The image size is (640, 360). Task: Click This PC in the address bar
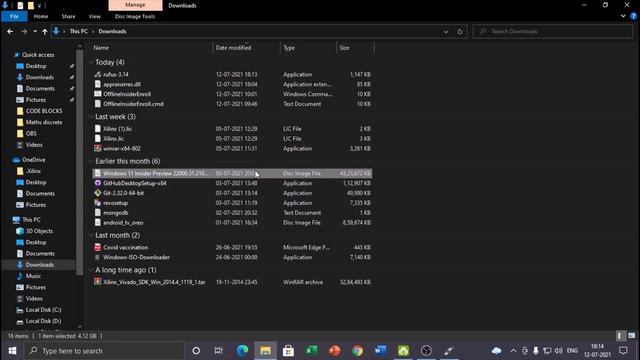point(78,31)
